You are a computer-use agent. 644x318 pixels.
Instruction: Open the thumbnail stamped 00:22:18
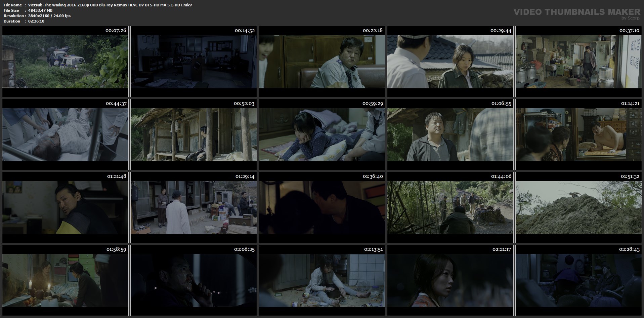coord(322,62)
